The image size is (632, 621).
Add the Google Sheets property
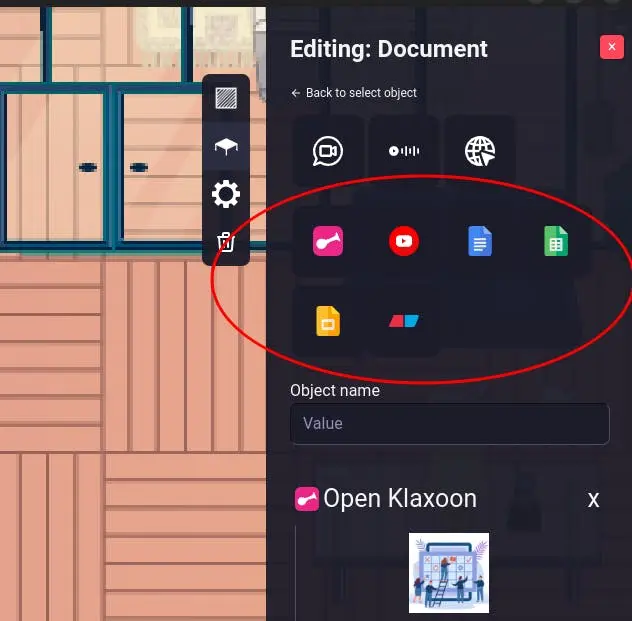click(556, 241)
